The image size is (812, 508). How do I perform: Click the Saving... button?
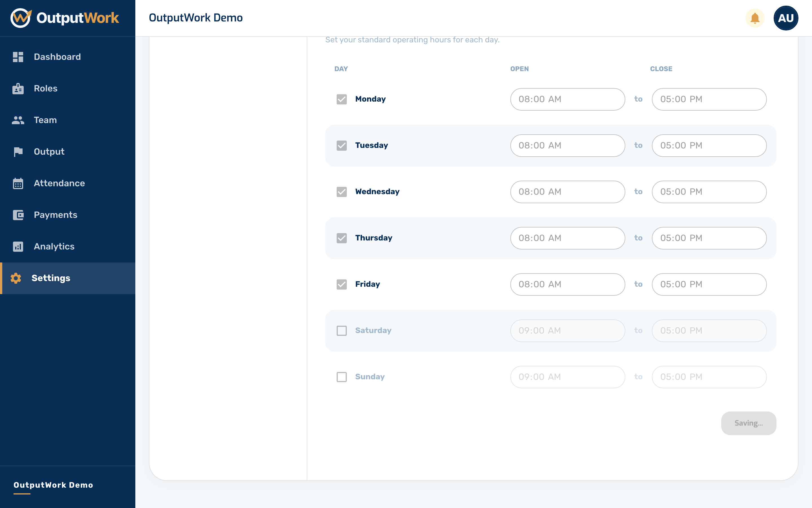click(x=749, y=423)
